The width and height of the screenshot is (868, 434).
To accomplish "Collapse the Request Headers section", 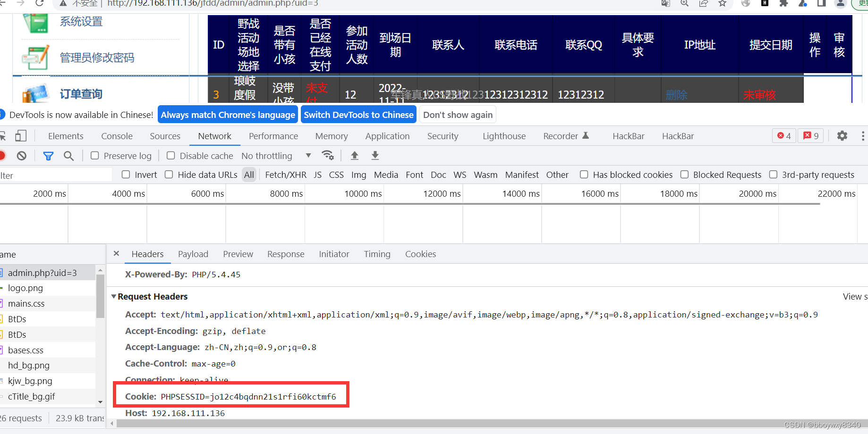I will [x=114, y=296].
